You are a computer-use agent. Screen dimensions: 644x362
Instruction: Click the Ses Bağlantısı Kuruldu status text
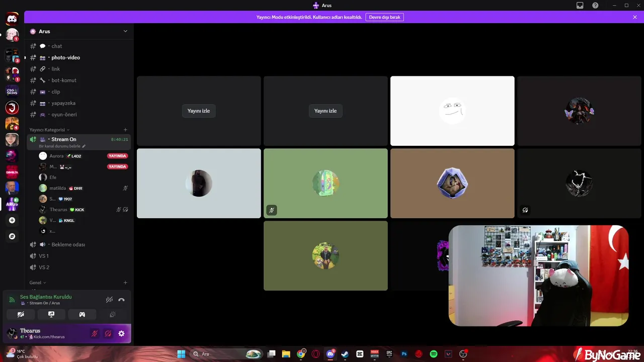tap(46, 297)
